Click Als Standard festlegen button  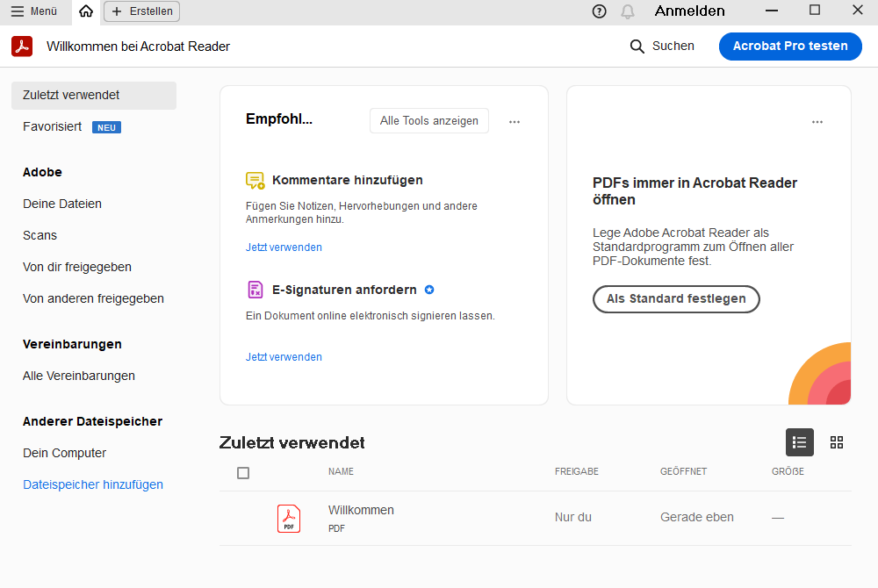tap(676, 299)
